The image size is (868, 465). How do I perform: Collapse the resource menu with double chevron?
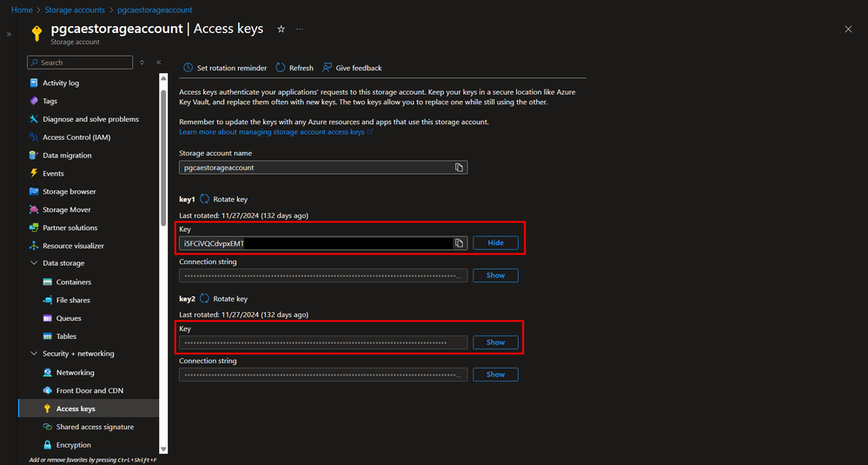click(158, 63)
